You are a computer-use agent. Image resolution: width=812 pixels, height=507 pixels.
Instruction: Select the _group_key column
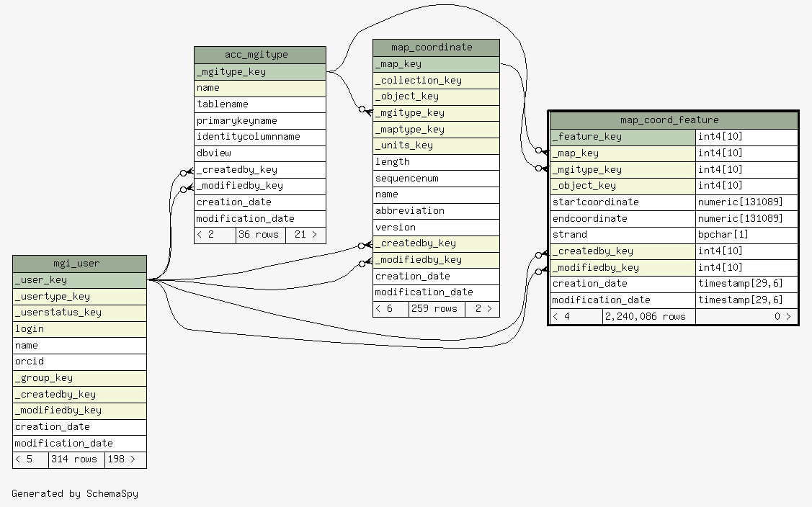(x=79, y=378)
